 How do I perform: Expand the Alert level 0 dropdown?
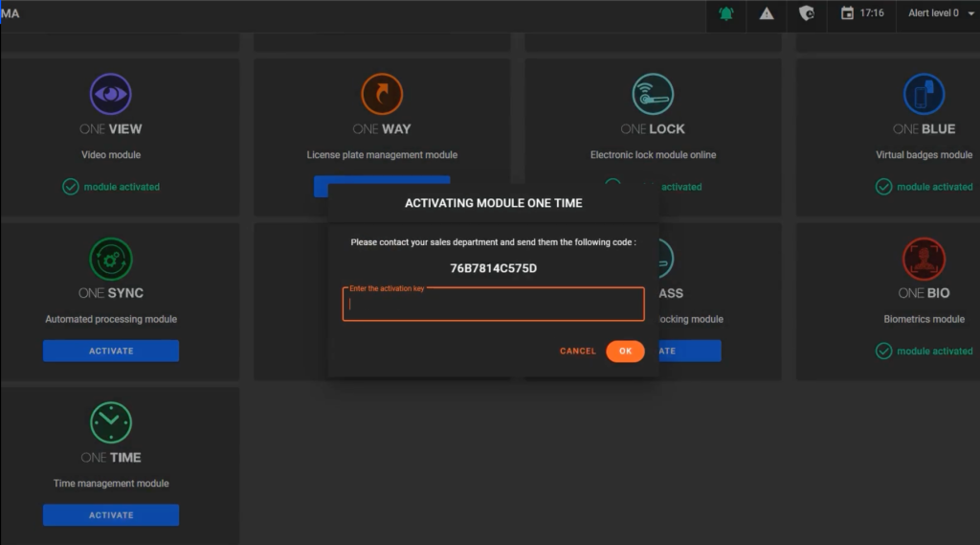pos(940,13)
